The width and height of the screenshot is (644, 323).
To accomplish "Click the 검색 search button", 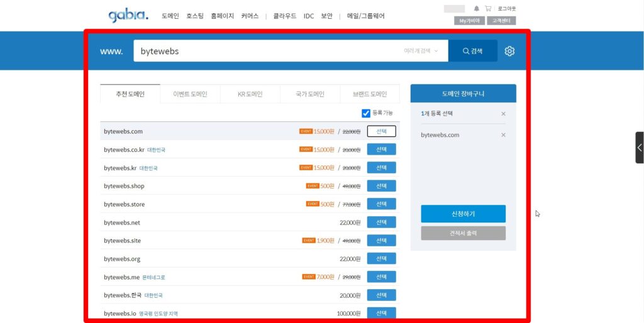I will pos(473,51).
